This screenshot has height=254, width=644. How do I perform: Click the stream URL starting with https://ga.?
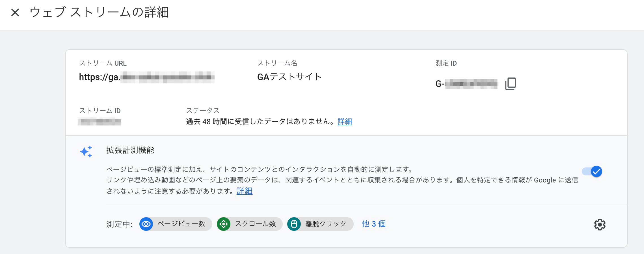(x=146, y=77)
